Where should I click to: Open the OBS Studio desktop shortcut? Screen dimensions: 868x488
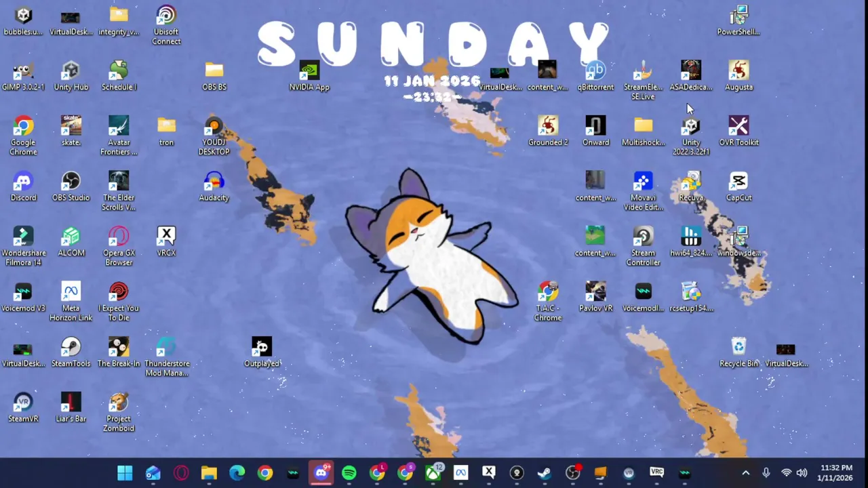(71, 186)
